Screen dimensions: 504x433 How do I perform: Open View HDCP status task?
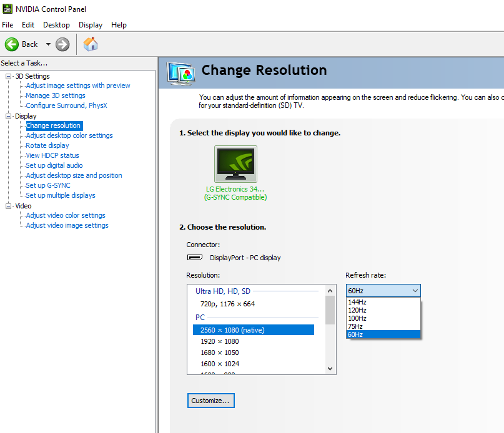(52, 155)
